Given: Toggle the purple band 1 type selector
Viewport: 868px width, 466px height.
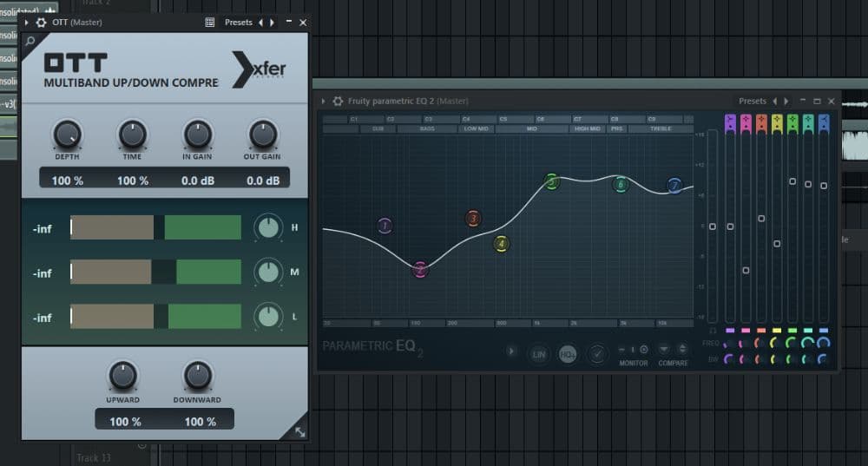Looking at the screenshot, I should pos(730,123).
